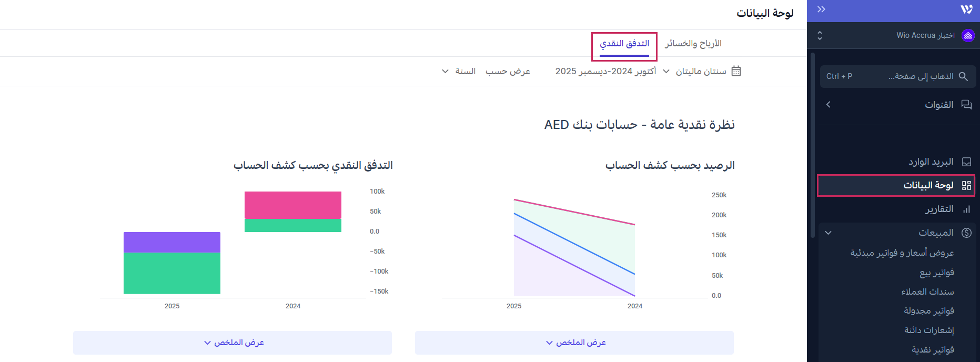The width and height of the screenshot is (980, 362).
Task: Expand the القنوات section arrow
Action: (x=829, y=105)
